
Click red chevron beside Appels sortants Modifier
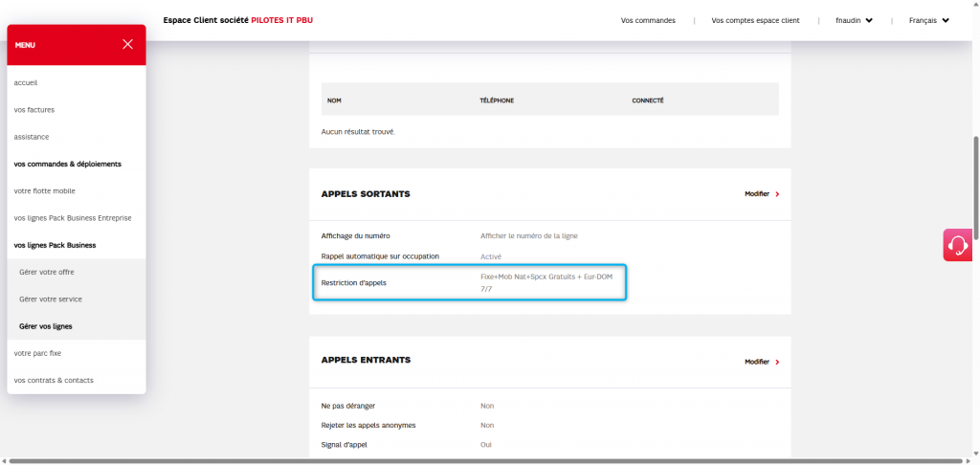[x=777, y=194]
